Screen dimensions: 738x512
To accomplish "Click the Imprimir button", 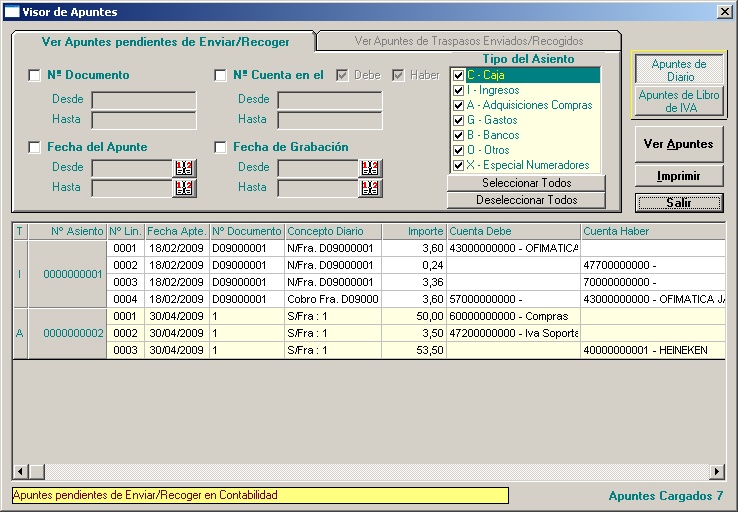I will click(679, 176).
